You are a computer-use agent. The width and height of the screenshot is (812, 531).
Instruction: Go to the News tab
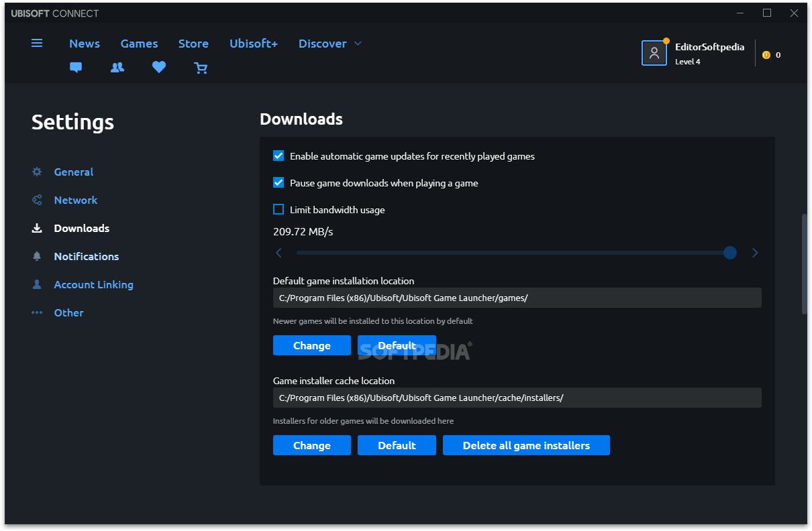[85, 44]
